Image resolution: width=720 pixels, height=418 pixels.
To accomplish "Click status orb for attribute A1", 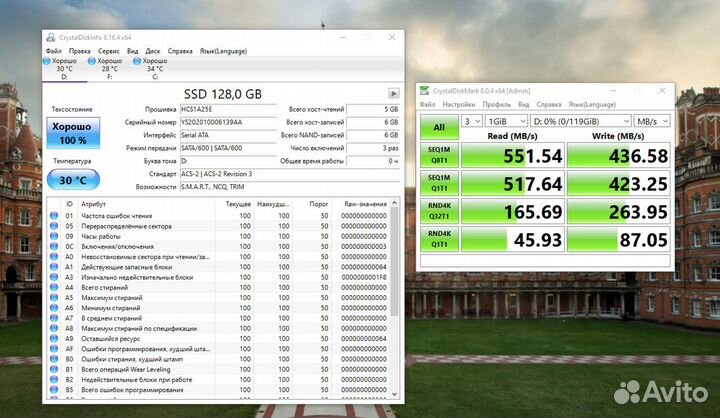I will click(x=54, y=266).
